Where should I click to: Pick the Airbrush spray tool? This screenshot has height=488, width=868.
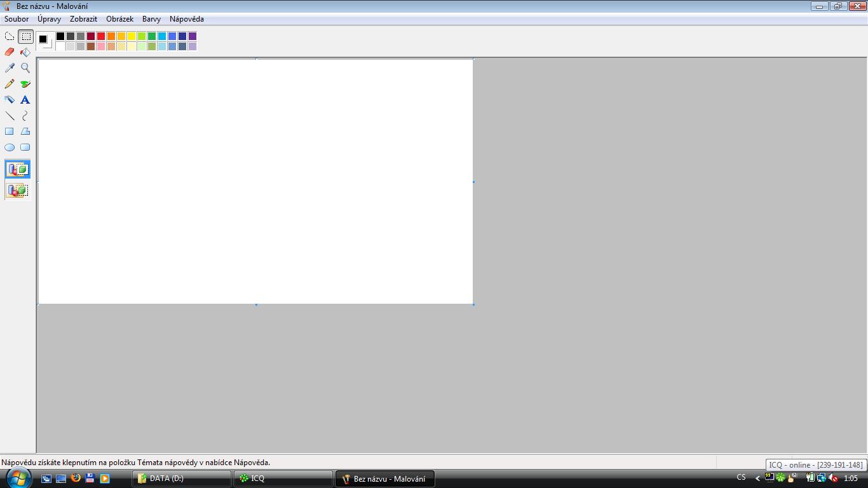click(x=10, y=100)
